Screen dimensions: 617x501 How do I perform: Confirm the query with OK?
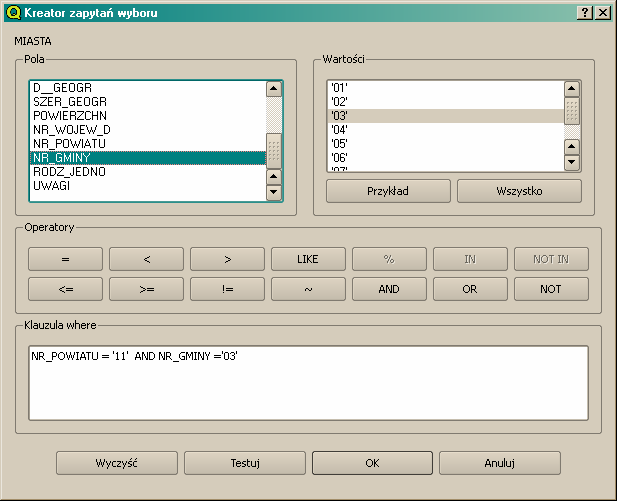372,463
